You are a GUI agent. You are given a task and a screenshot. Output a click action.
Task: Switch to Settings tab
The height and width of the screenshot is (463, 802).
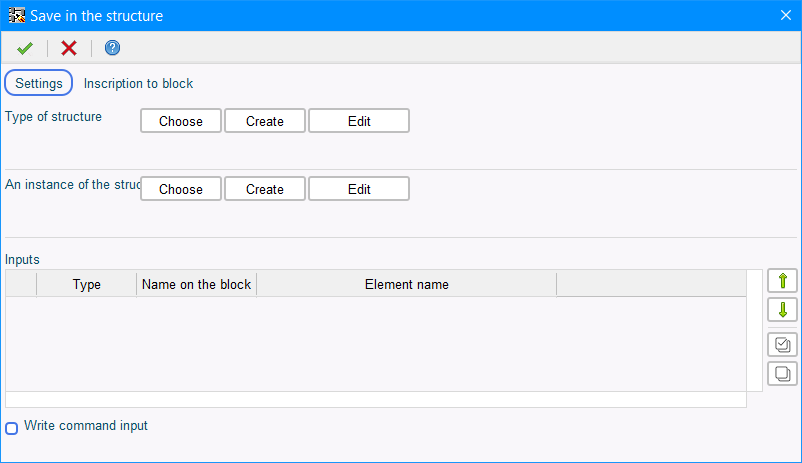[x=39, y=83]
